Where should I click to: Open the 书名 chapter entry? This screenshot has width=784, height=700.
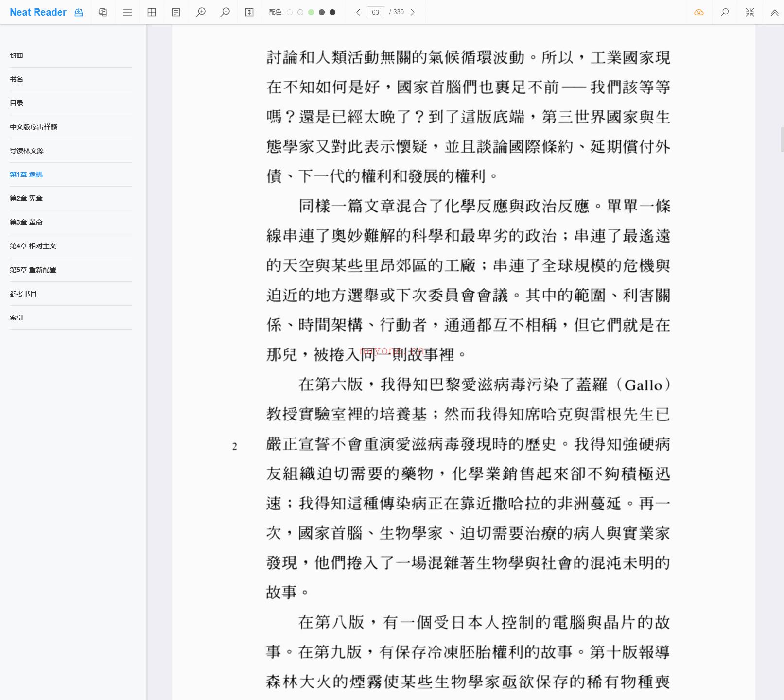pos(71,79)
